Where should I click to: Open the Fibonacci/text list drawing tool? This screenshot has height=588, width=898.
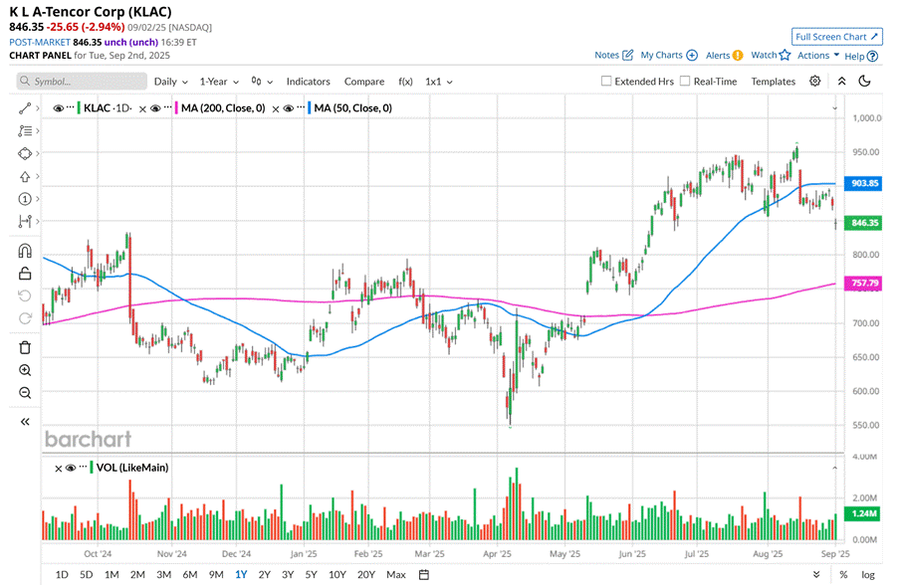(25, 131)
